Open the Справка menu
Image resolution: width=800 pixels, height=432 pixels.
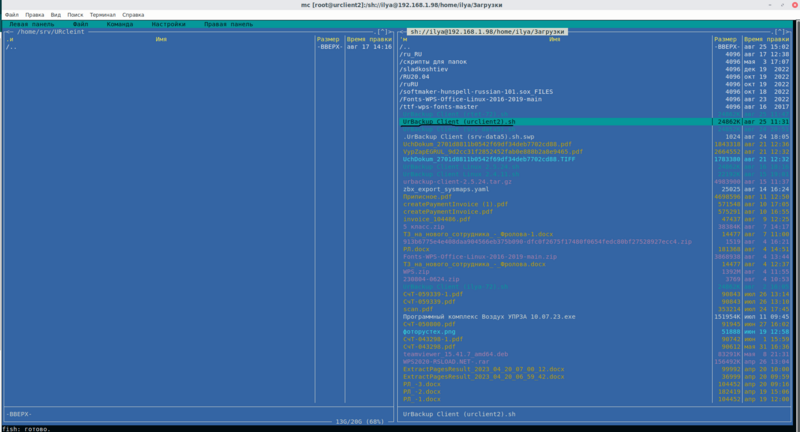pyautogui.click(x=133, y=15)
